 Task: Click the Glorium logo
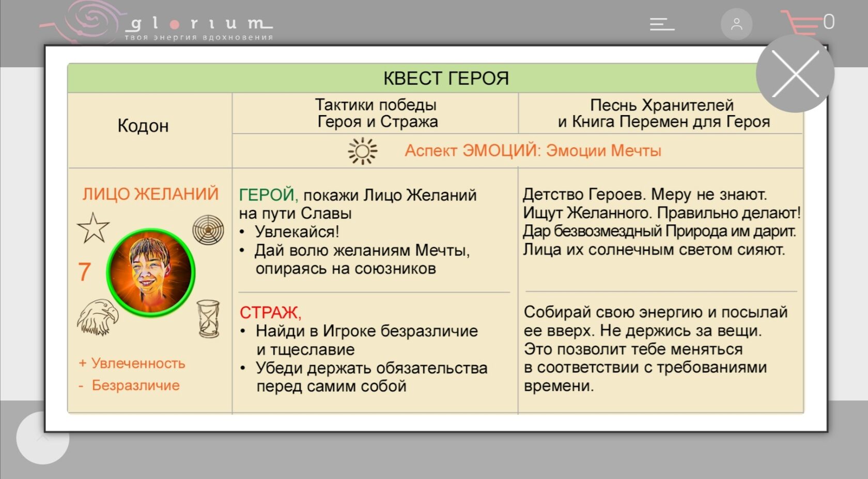pyautogui.click(x=155, y=22)
